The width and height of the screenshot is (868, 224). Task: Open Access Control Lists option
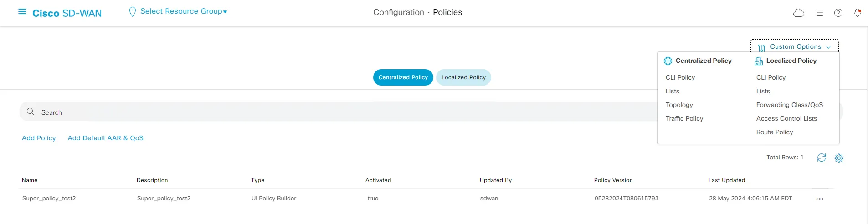point(786,118)
